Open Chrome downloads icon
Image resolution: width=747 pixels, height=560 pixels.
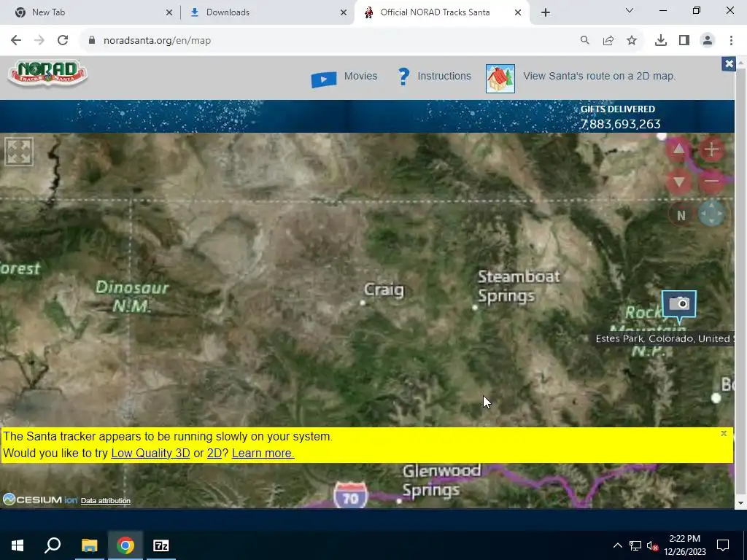click(660, 41)
